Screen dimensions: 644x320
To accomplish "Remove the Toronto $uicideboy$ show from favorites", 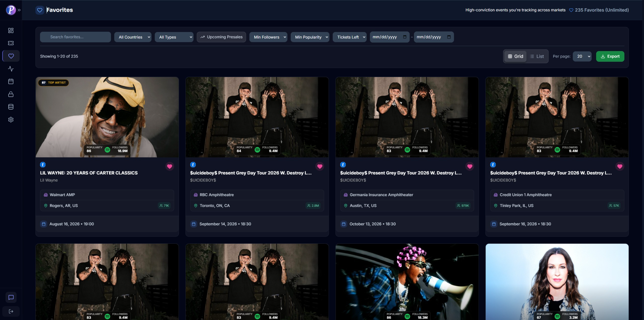I will (x=320, y=166).
